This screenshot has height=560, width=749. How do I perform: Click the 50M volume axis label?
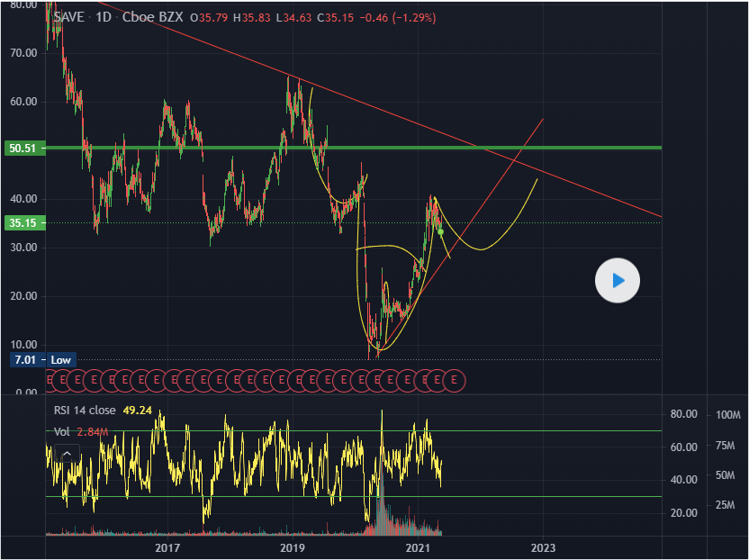coord(725,475)
